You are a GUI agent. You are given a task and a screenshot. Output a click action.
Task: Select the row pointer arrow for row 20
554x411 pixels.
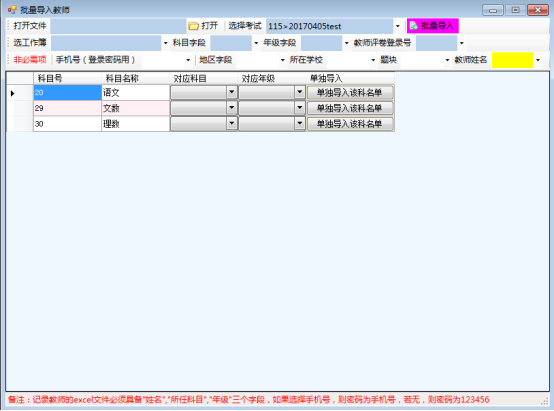point(13,93)
